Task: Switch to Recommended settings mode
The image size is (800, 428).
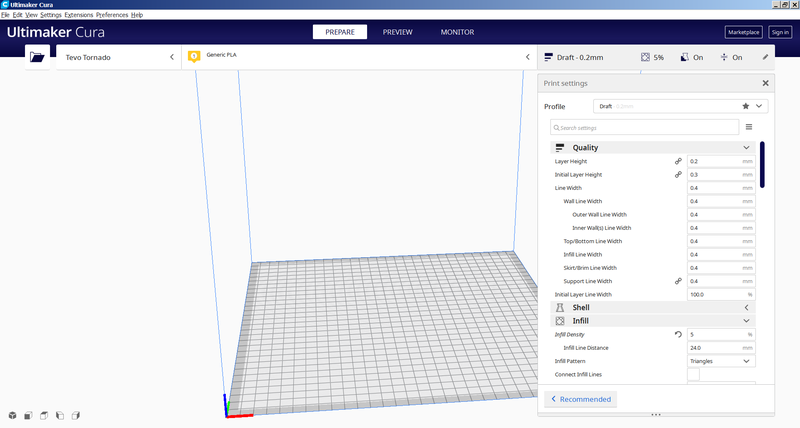Action: click(x=581, y=399)
